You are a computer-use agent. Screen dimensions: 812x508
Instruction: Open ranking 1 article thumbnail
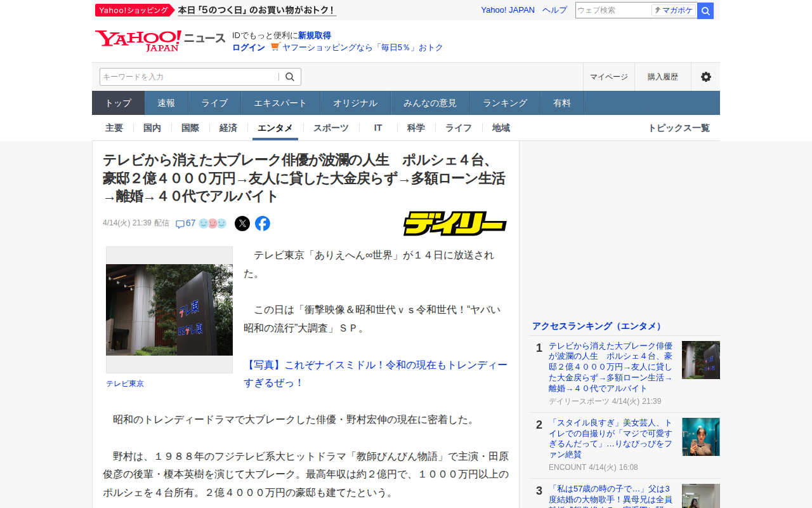[701, 360]
